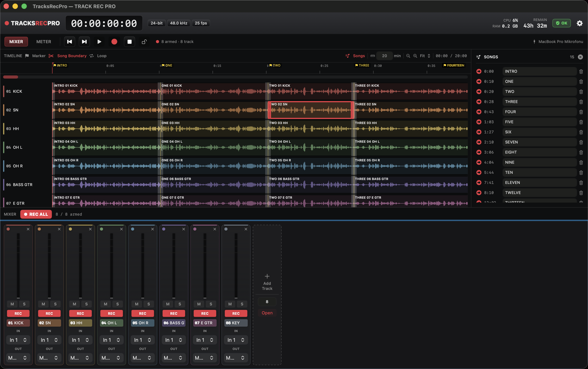Close the Songs panel with the X icon
This screenshot has width=588, height=369.
coord(580,57)
